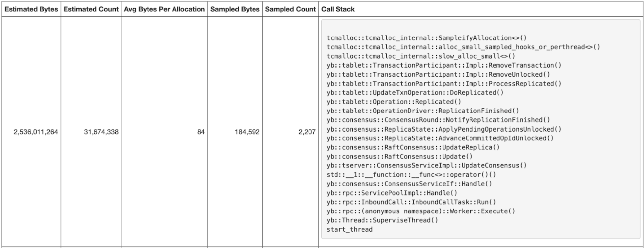Select the Avg Bytes Per Allocation header
This screenshot has height=248, width=644.
(164, 9)
